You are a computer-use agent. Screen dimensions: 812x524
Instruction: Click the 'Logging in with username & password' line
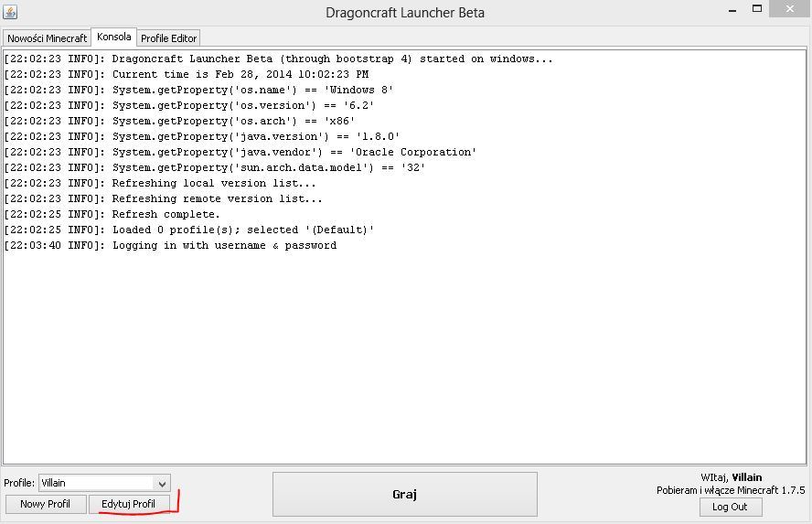tap(170, 245)
